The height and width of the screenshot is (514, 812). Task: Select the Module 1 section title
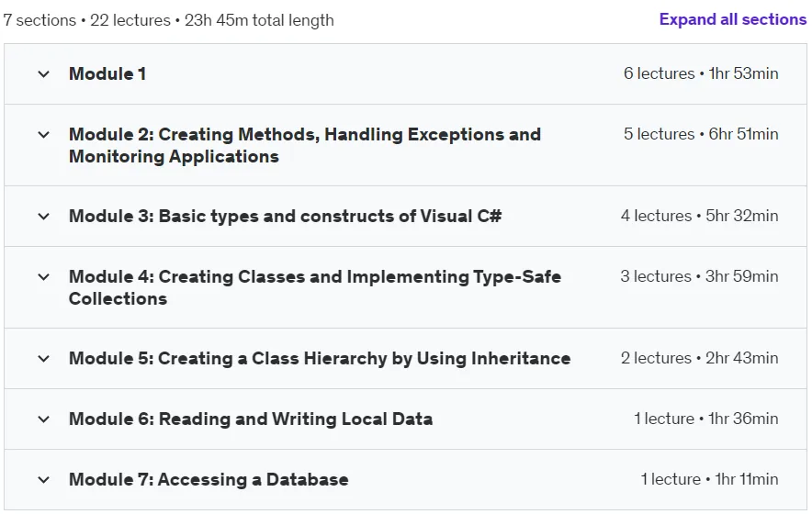(x=107, y=74)
